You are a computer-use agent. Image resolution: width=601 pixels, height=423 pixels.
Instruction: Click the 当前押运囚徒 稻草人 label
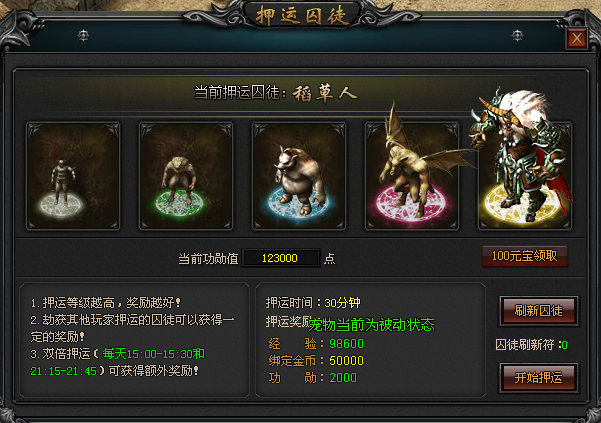276,93
